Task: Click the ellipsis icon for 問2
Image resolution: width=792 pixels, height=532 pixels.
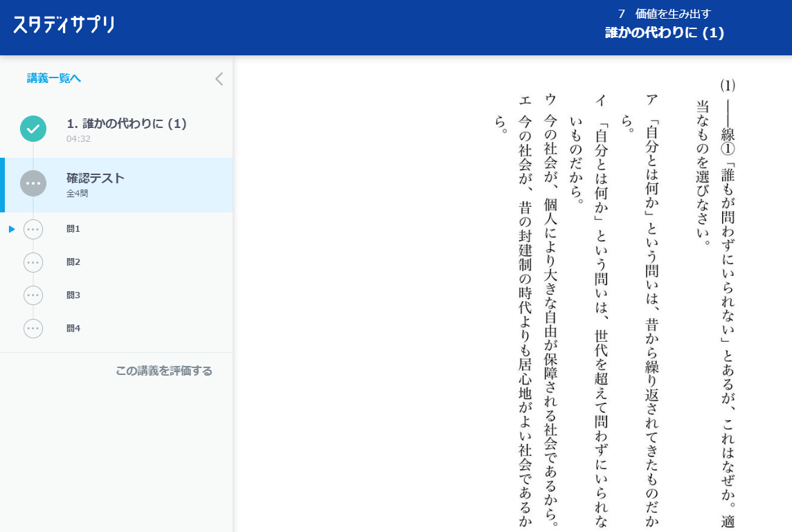Action: click(33, 262)
